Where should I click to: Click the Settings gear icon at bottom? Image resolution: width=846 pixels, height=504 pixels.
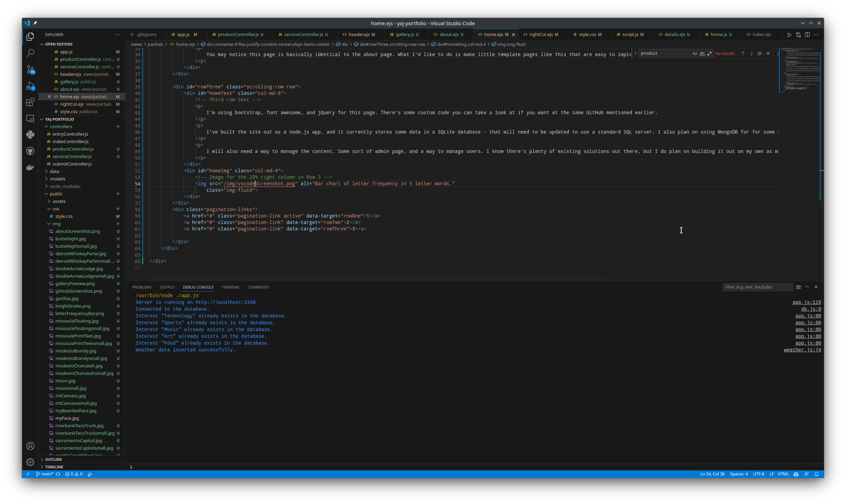[x=29, y=462]
